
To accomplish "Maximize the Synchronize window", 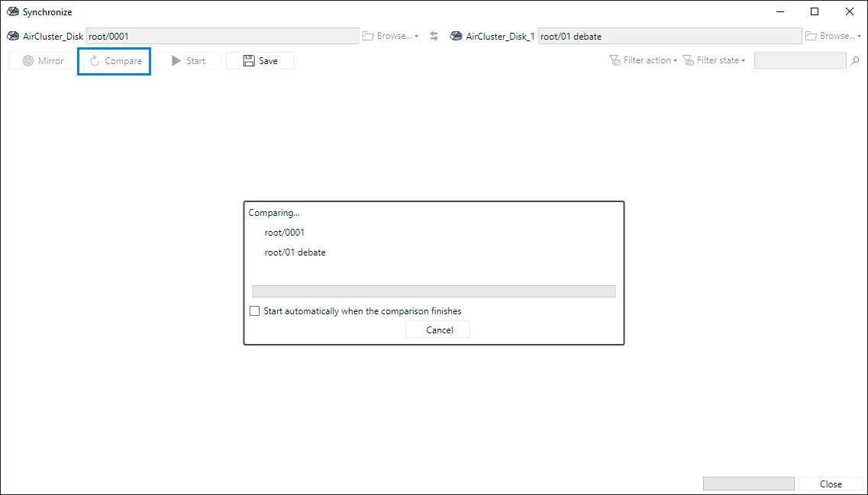I will click(815, 11).
